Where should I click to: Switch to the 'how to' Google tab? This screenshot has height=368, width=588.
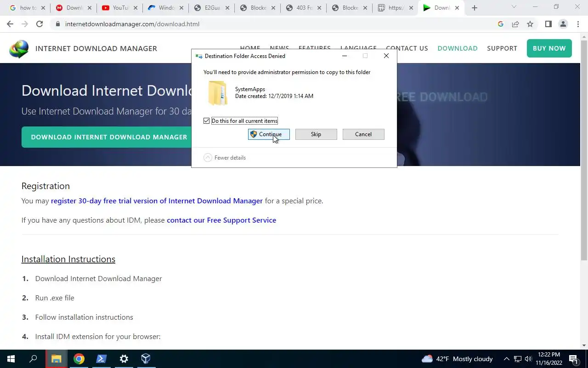tap(28, 8)
